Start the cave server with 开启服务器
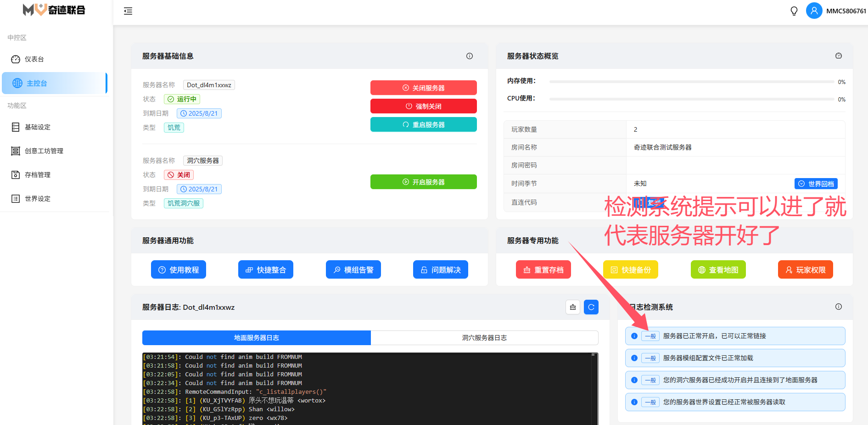The image size is (868, 425). (423, 182)
